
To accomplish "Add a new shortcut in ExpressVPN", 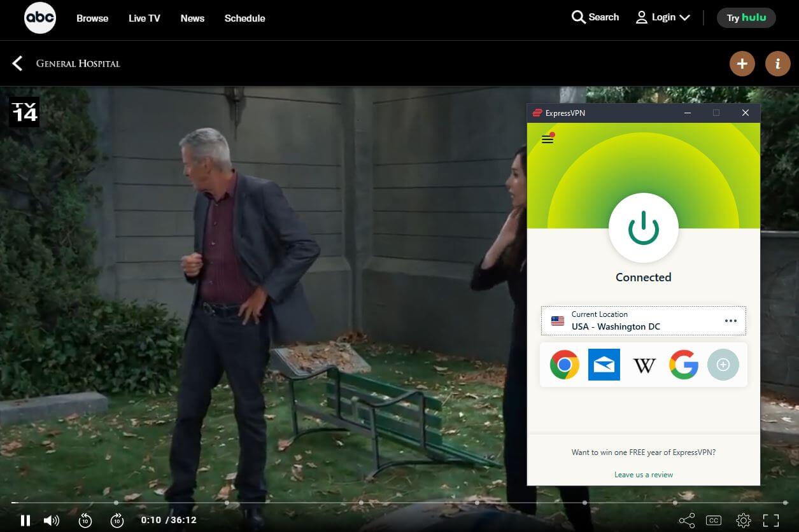I will [723, 365].
